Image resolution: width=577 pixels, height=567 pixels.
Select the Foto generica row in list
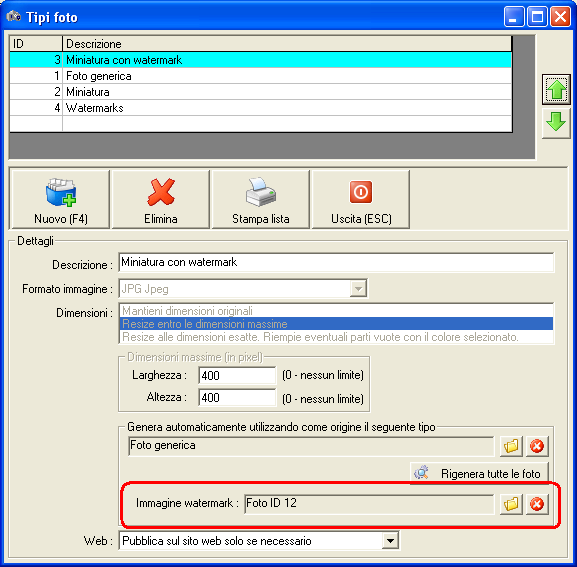tap(261, 76)
